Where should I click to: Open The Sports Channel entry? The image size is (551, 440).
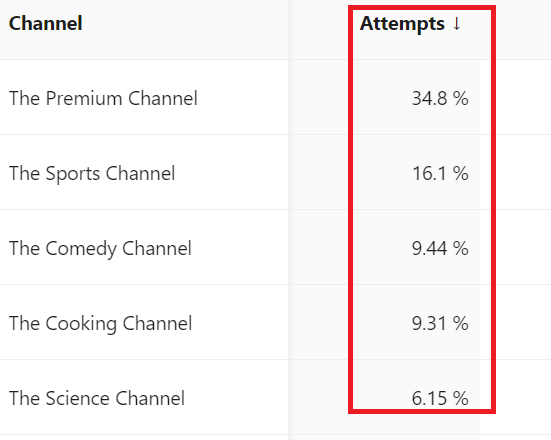(92, 173)
